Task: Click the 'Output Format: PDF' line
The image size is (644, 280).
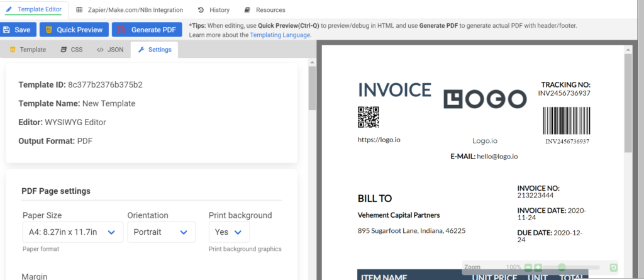Action: (x=55, y=141)
